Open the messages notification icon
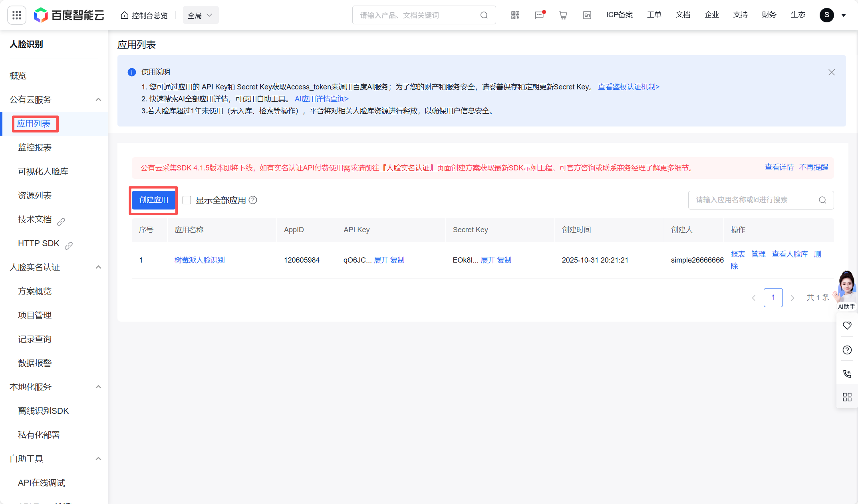This screenshot has height=504, width=858. (x=539, y=15)
